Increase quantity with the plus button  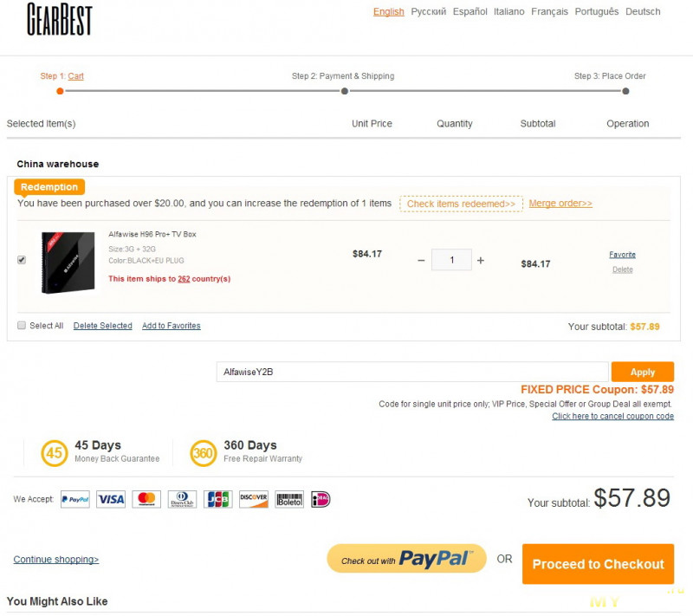[481, 260]
